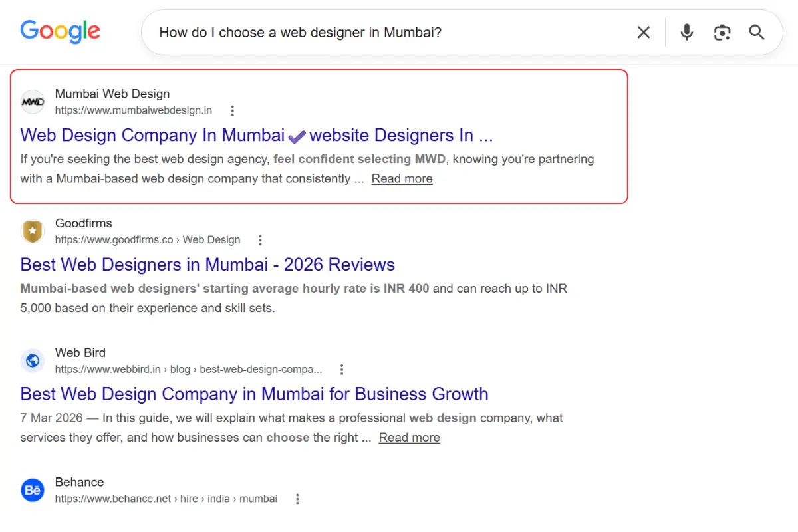The width and height of the screenshot is (798, 532).
Task: Clear the search query with the X icon
Action: [643, 32]
